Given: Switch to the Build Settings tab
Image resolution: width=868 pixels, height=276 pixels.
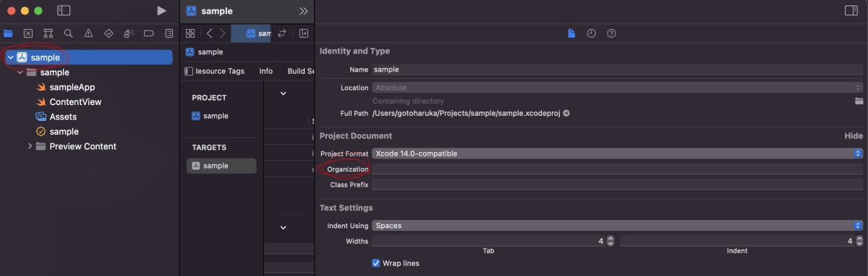Looking at the screenshot, I should coord(300,71).
